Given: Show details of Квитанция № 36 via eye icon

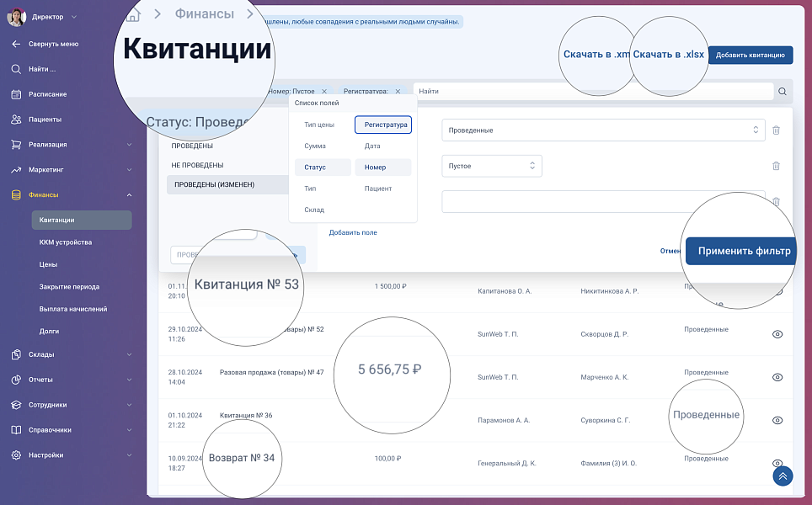Looking at the screenshot, I should click(x=777, y=420).
